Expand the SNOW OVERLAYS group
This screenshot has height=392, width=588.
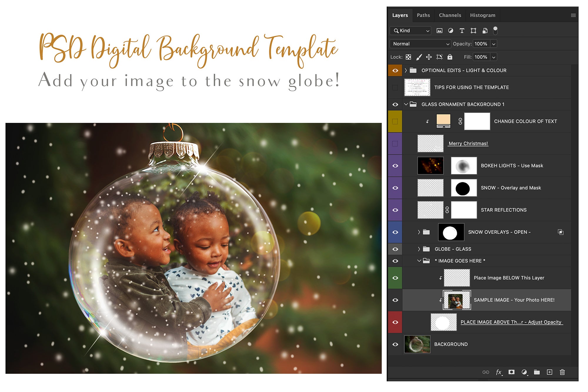pyautogui.click(x=418, y=232)
